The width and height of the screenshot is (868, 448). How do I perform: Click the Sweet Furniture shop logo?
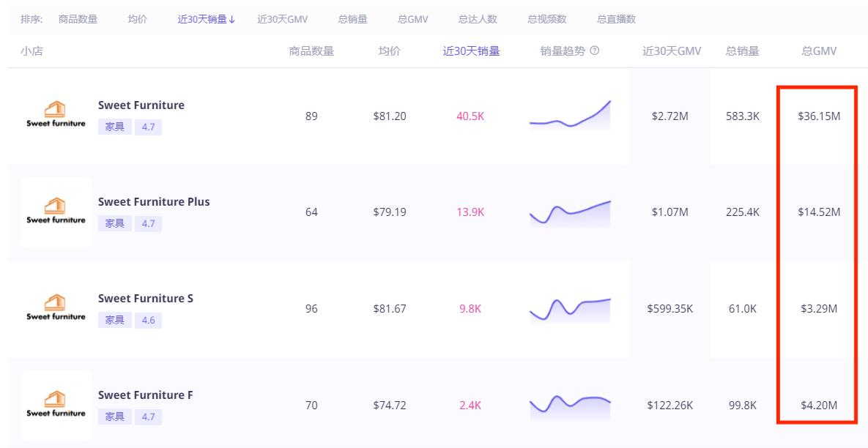tap(56, 116)
